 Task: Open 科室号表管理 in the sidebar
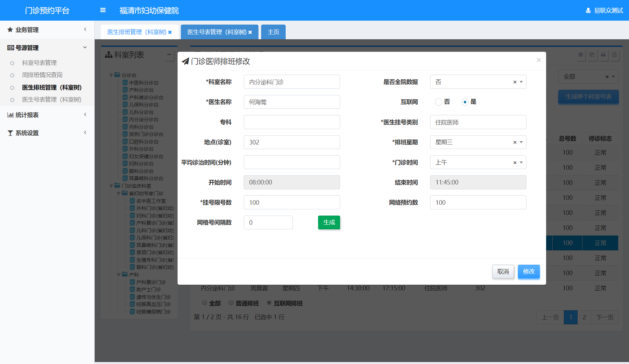point(39,63)
